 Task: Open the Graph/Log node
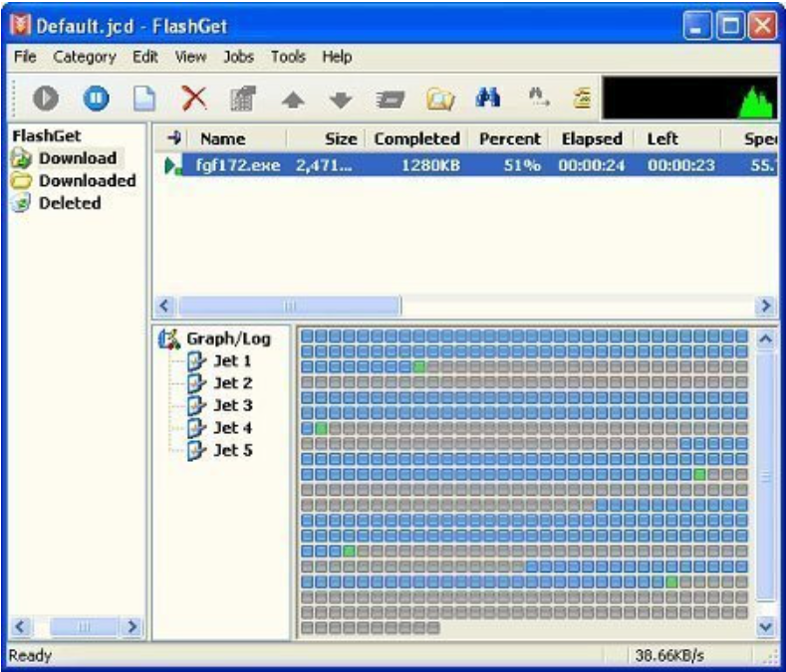click(x=227, y=338)
